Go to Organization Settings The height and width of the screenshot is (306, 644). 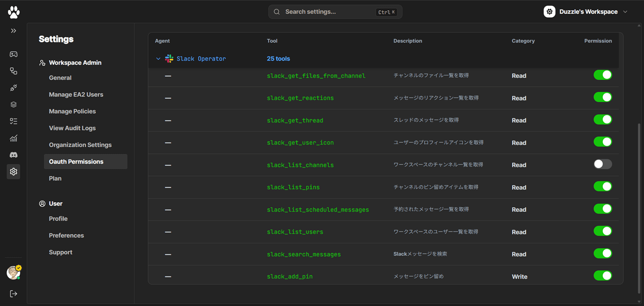(80, 145)
